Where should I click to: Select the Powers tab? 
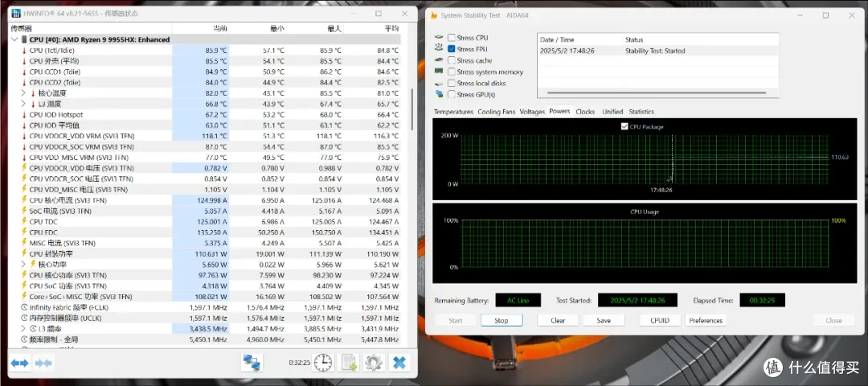(559, 111)
